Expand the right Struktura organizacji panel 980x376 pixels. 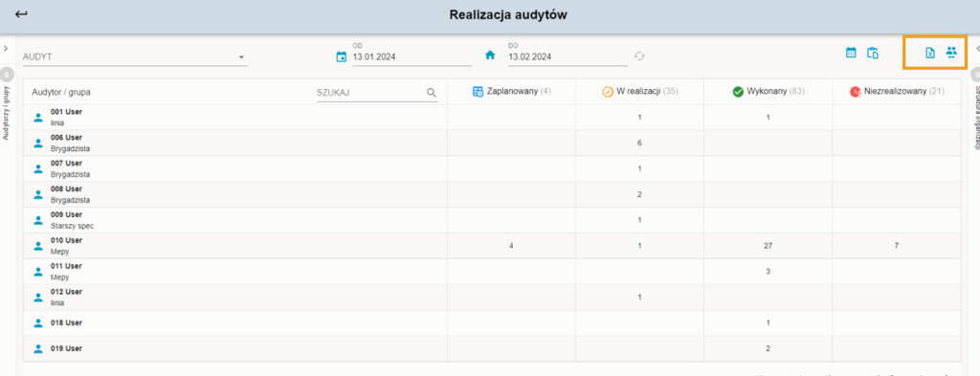(976, 49)
